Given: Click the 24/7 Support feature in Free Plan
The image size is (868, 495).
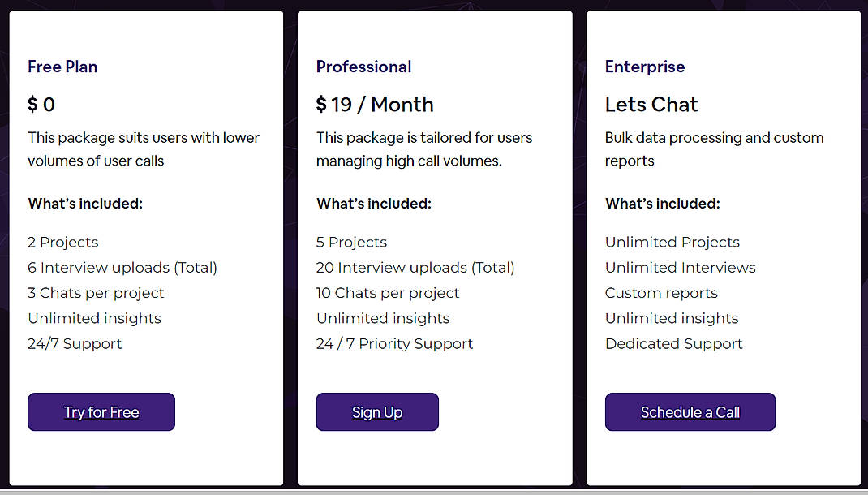Looking at the screenshot, I should 75,344.
